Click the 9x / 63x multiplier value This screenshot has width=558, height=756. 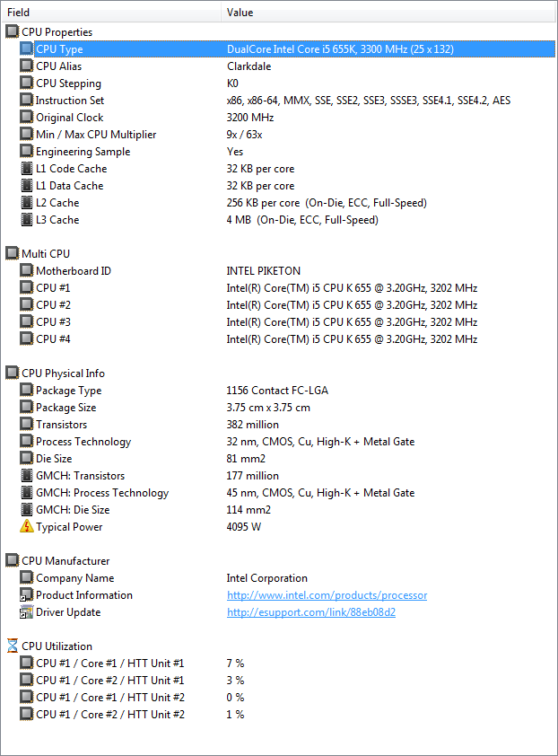[x=244, y=135]
